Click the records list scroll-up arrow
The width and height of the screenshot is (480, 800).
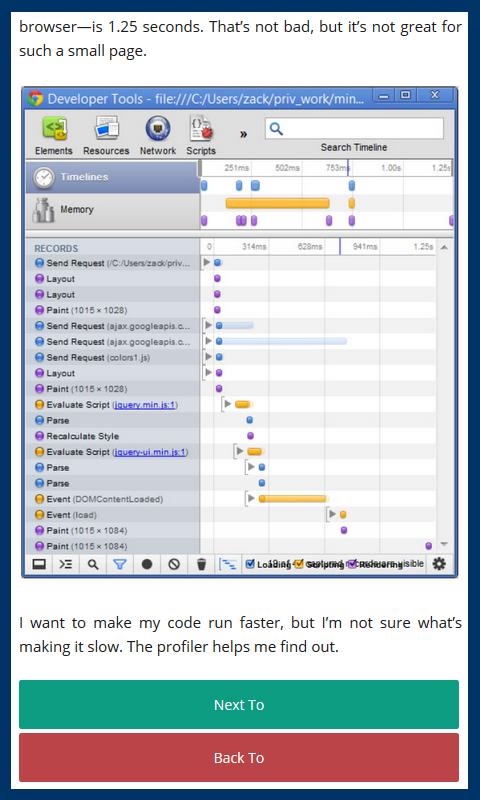[444, 247]
